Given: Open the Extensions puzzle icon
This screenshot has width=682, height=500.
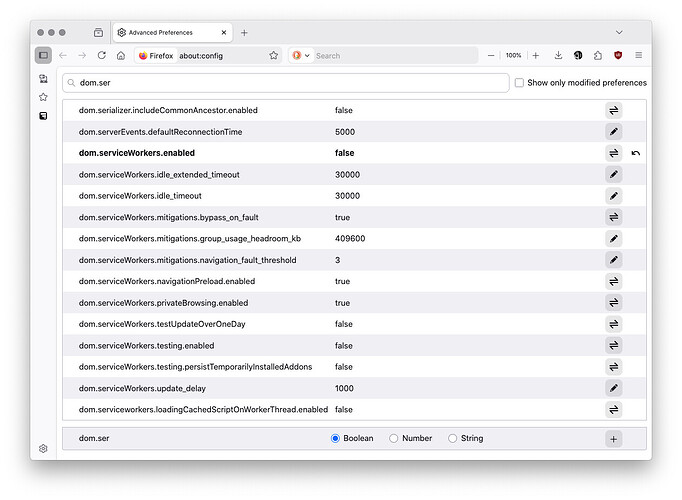Looking at the screenshot, I should pos(598,55).
